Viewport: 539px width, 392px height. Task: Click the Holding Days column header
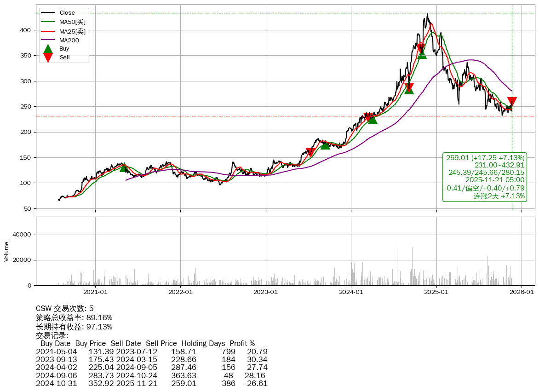pos(203,344)
